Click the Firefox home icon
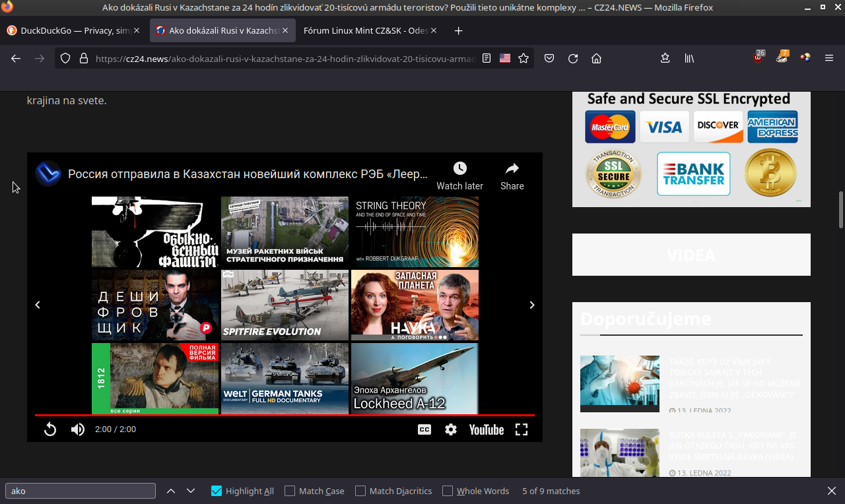The height and width of the screenshot is (504, 845). (x=596, y=58)
